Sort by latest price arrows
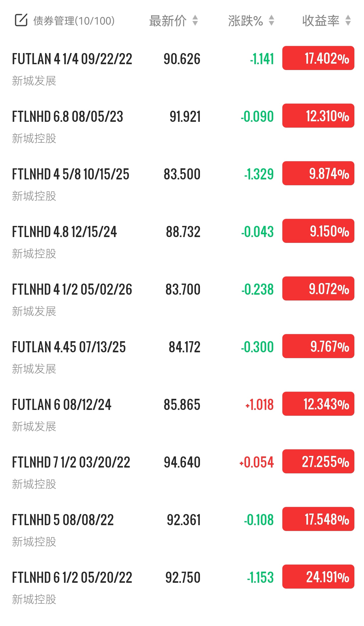Image resolution: width=364 pixels, height=626 pixels. (195, 20)
